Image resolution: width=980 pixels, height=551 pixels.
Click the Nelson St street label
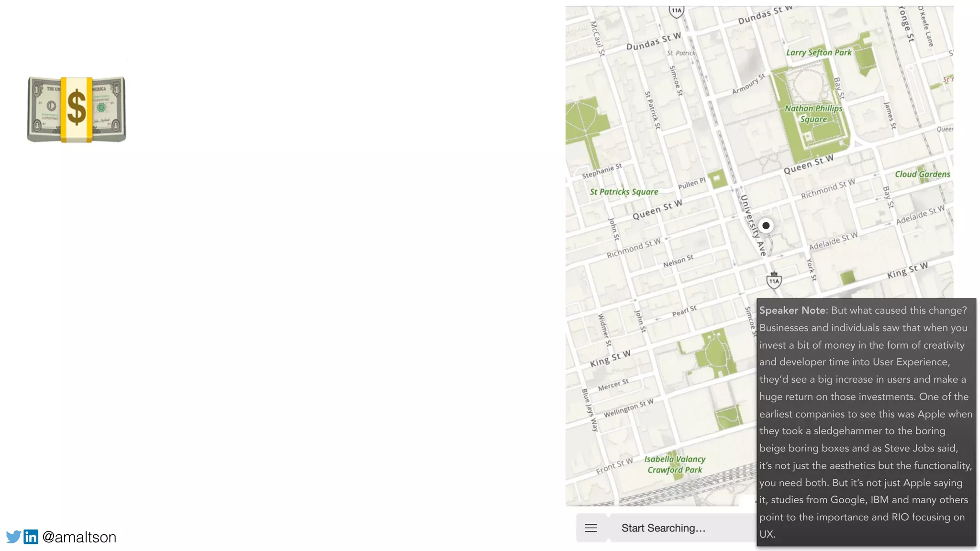(x=678, y=261)
